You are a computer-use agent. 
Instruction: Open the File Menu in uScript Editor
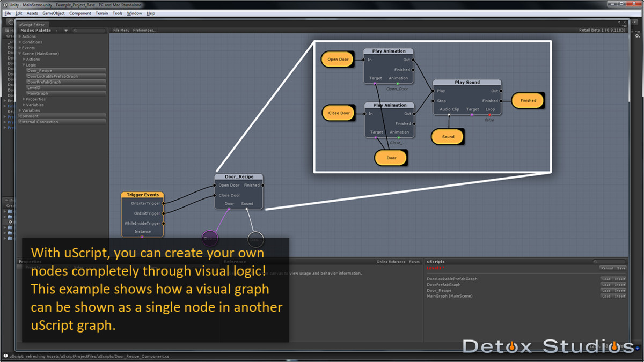click(x=121, y=31)
